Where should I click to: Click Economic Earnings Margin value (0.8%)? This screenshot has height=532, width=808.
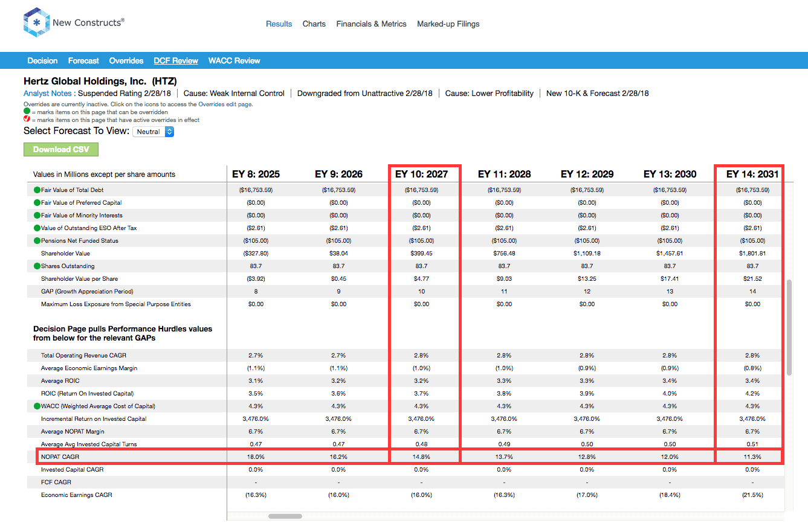752,368
